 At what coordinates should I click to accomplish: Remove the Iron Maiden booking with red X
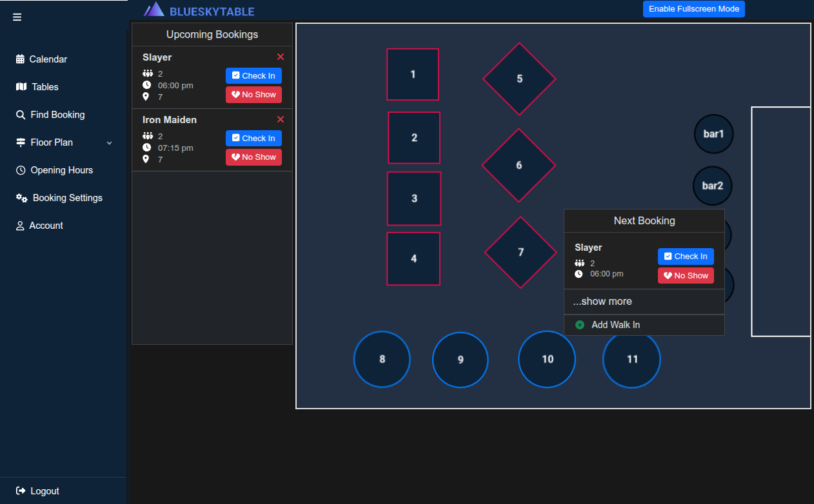coord(281,119)
